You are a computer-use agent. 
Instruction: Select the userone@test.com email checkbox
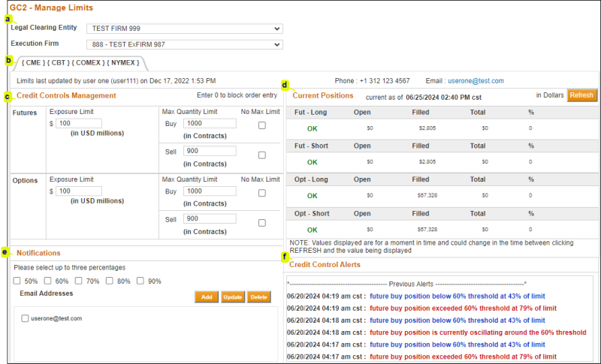click(26, 318)
